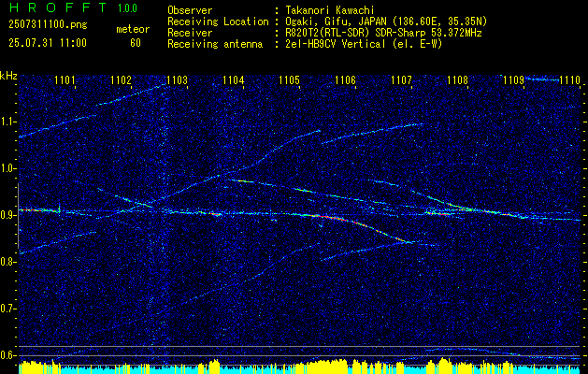Click the 1102 time axis marker
Viewport: 588px width, 374px height.
121,79
